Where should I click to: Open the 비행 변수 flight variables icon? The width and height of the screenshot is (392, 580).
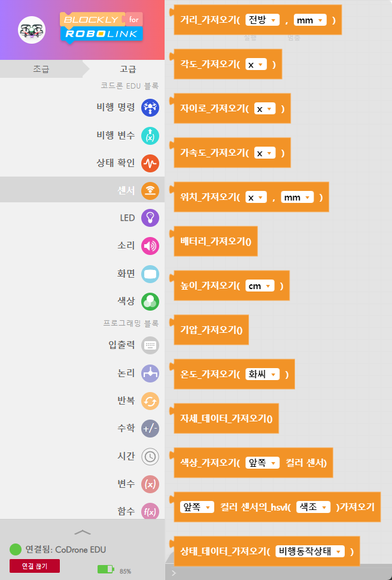150,135
